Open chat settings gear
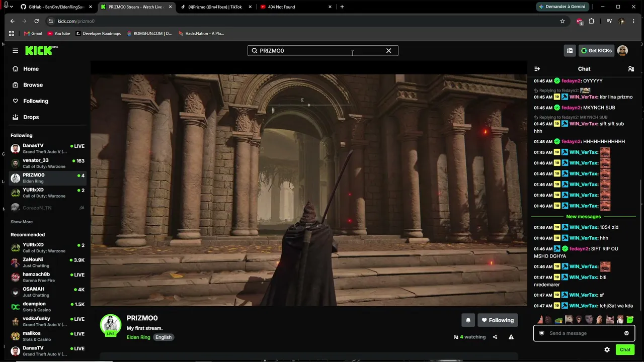Viewport: 644px width, 362px height. [607, 349]
